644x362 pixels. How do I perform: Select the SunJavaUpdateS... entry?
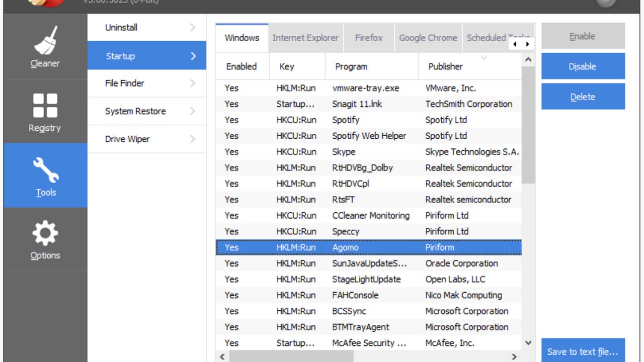point(369,263)
